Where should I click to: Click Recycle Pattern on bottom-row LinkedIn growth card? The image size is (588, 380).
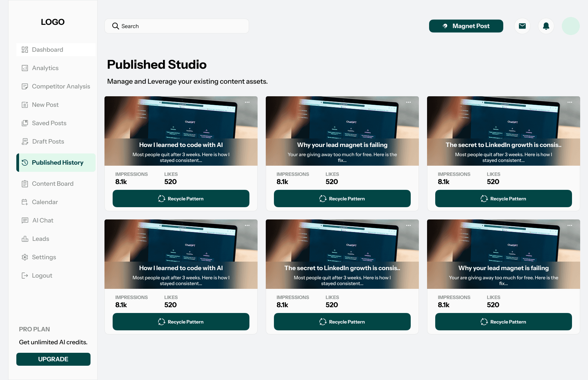pyautogui.click(x=342, y=322)
